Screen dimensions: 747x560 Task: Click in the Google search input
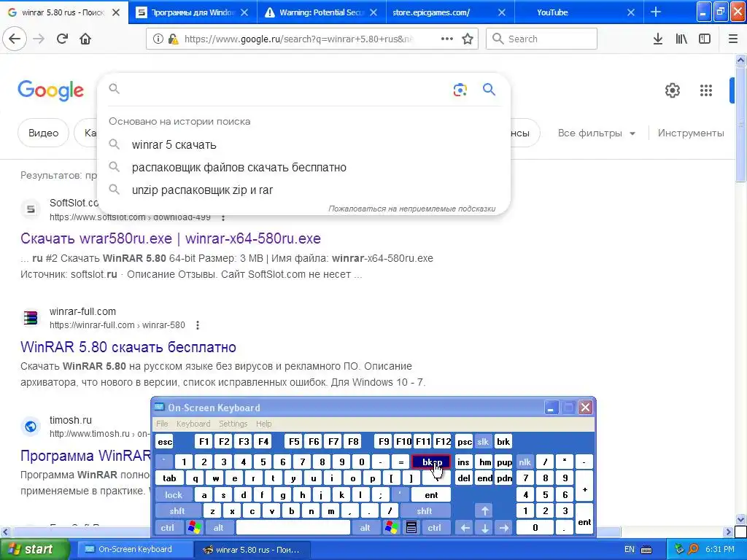(x=286, y=89)
